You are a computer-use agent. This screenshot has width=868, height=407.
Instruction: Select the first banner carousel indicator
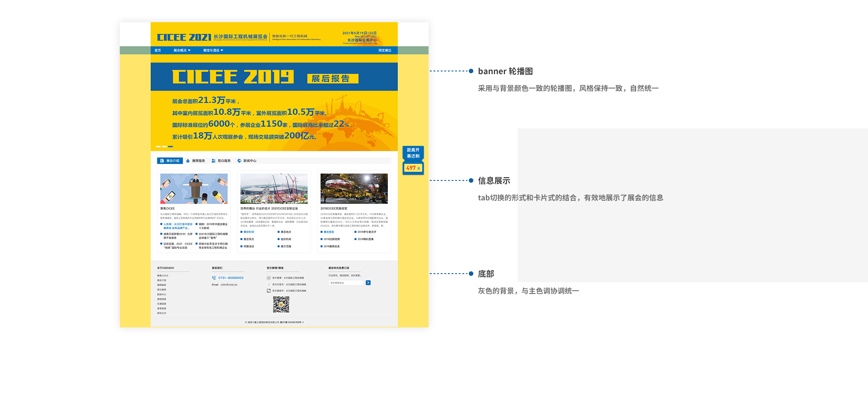pos(158,147)
